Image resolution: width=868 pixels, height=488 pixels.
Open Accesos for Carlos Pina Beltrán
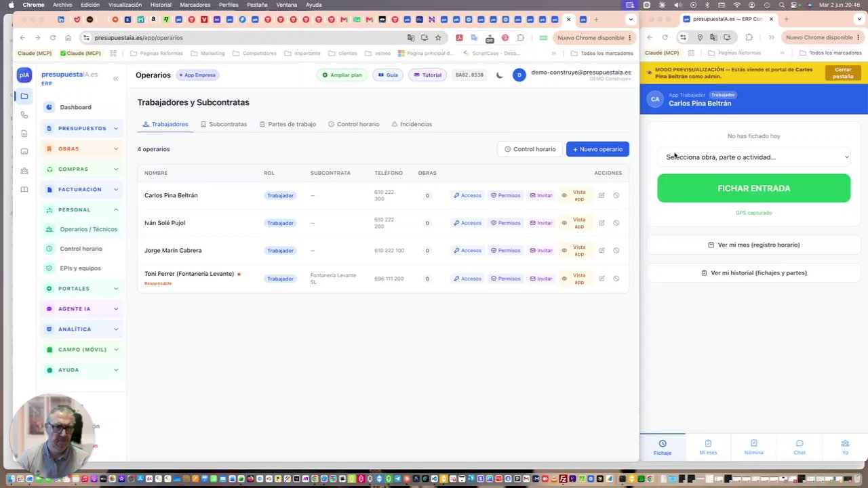click(x=467, y=195)
